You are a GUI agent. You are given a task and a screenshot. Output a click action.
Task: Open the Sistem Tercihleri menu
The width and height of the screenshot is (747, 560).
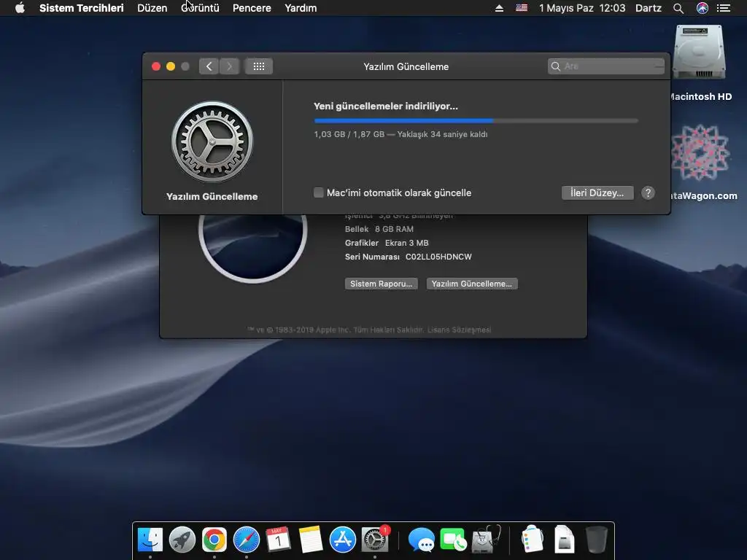(82, 8)
